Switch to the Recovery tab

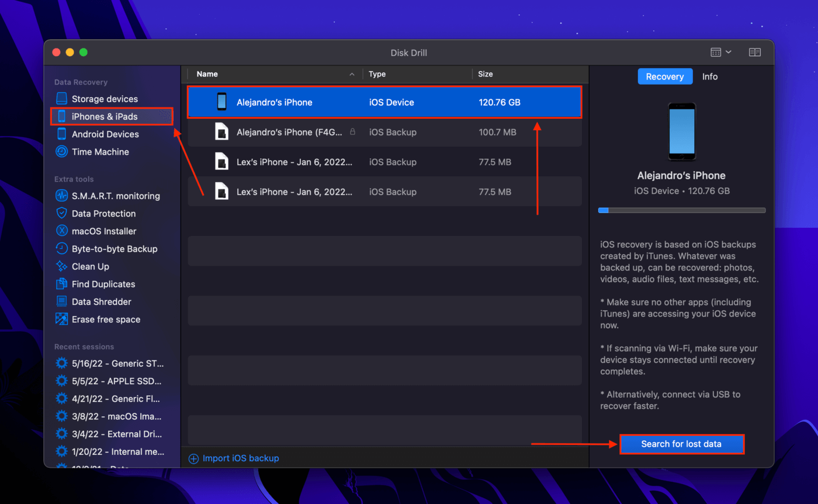[x=665, y=77]
